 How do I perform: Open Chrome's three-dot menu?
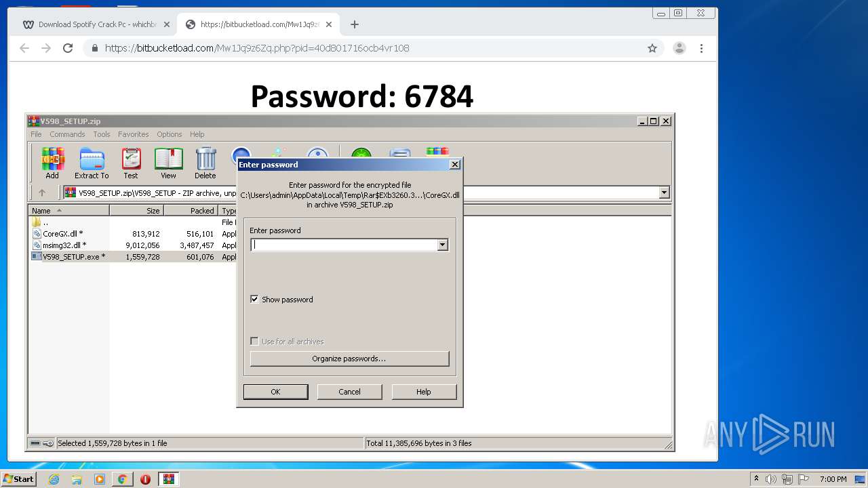click(x=702, y=48)
